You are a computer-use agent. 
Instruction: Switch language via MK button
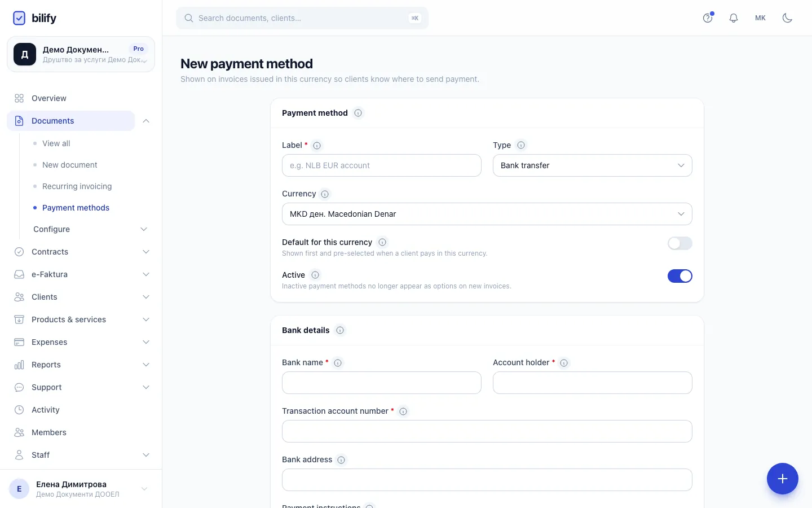[x=760, y=18]
